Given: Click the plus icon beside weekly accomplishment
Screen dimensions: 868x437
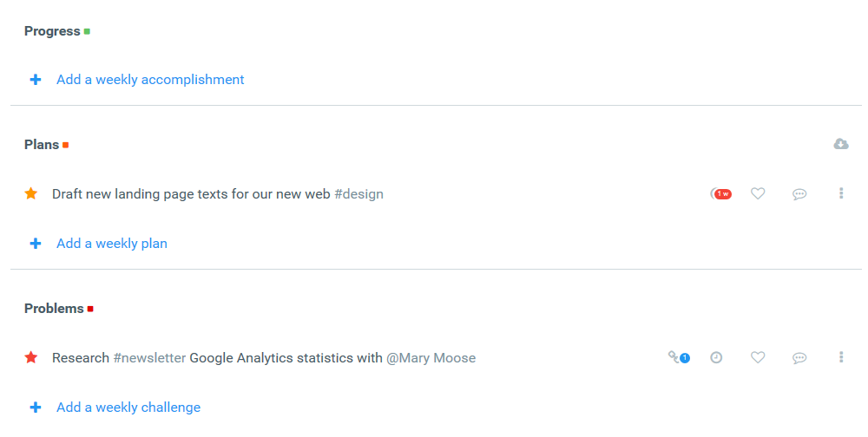Looking at the screenshot, I should coord(36,80).
